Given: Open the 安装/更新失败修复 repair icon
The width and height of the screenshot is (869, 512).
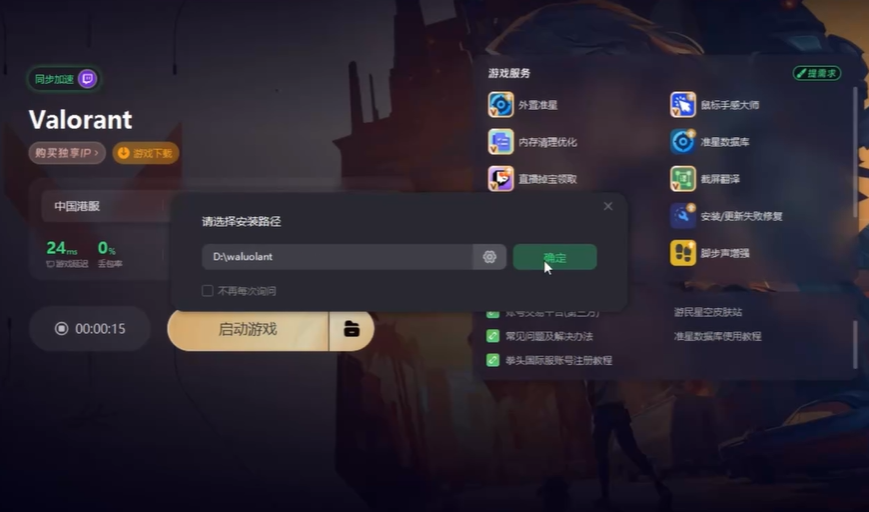Looking at the screenshot, I should [683, 216].
